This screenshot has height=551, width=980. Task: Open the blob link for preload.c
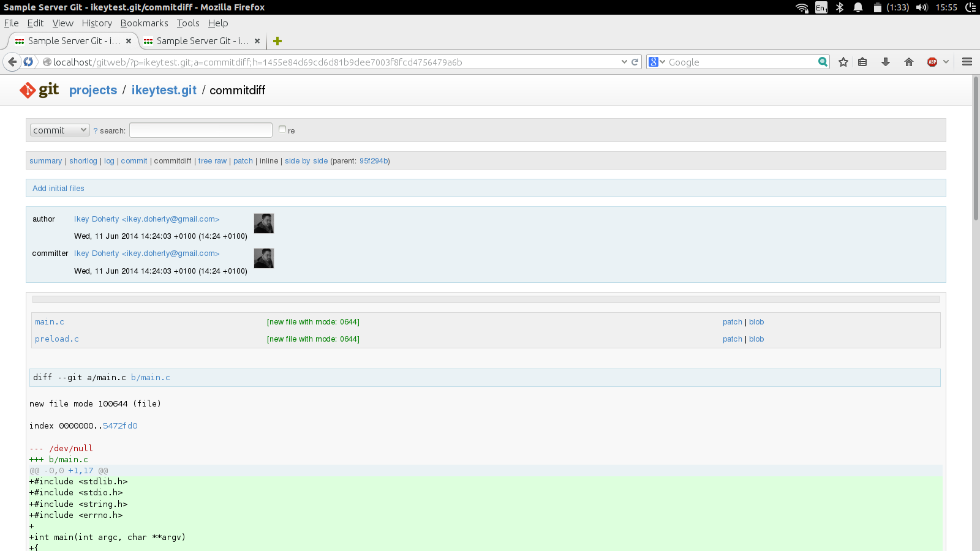756,339
